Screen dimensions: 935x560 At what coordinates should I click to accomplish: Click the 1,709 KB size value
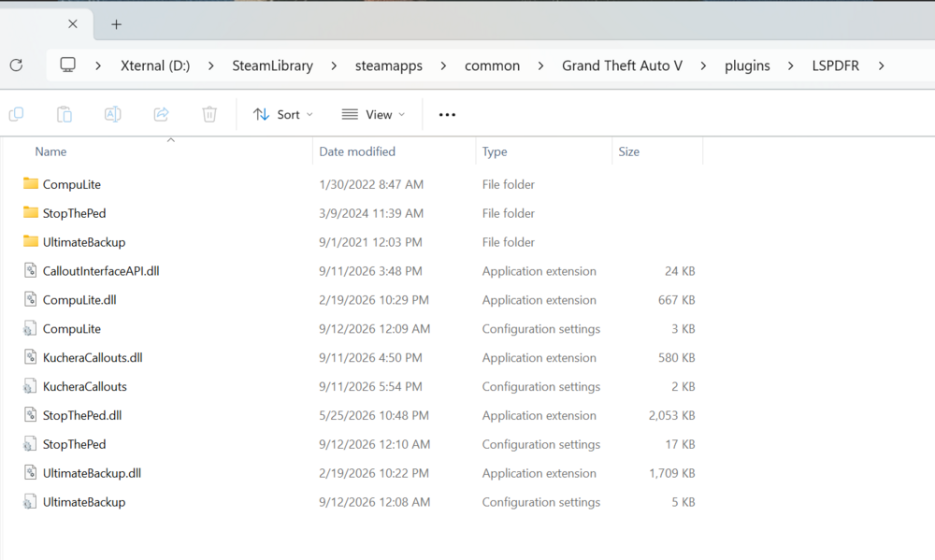(671, 473)
